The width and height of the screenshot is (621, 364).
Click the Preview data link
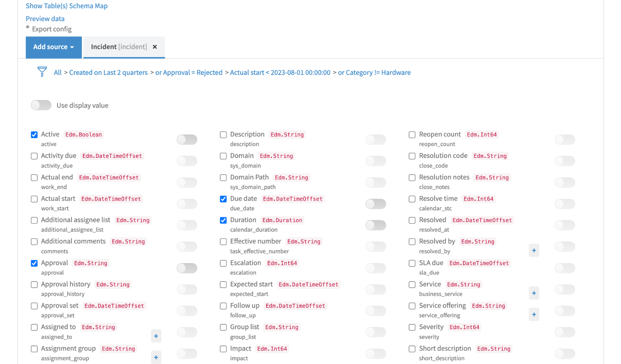(45, 18)
